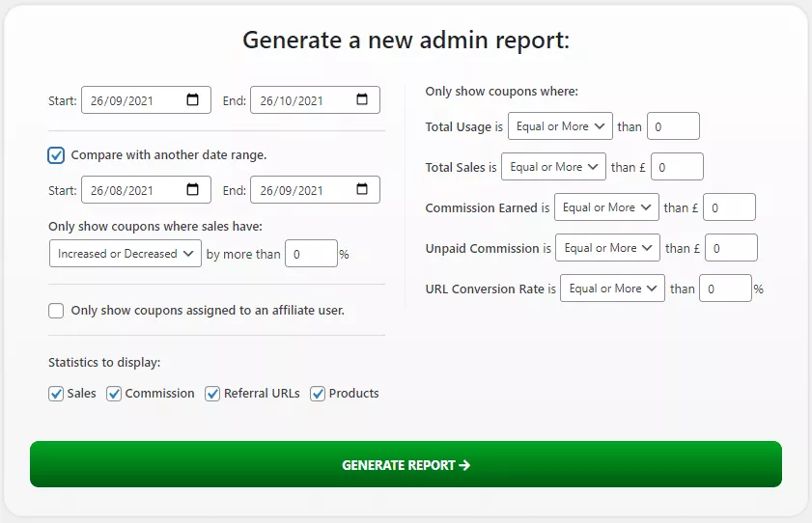Expand Total Usage comparison dropdown
The height and width of the screenshot is (523, 812).
[x=560, y=126]
